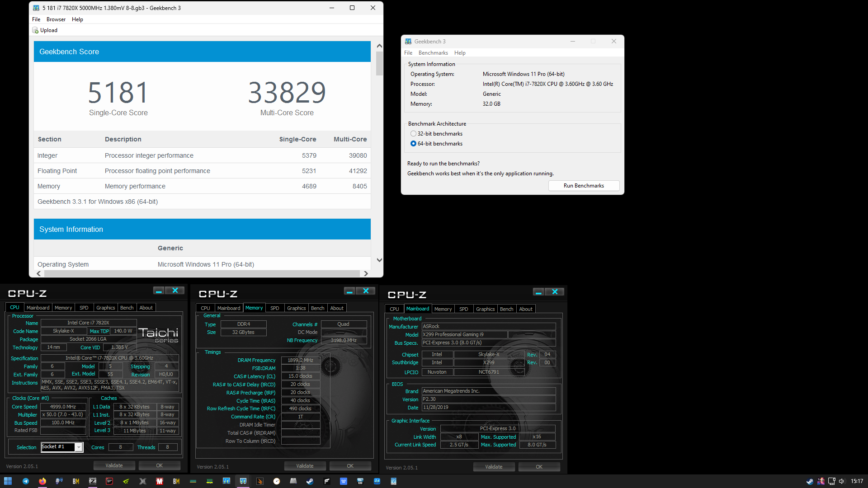This screenshot has height=488, width=868.
Task: Open the red M taskbar icon
Action: 160,481
